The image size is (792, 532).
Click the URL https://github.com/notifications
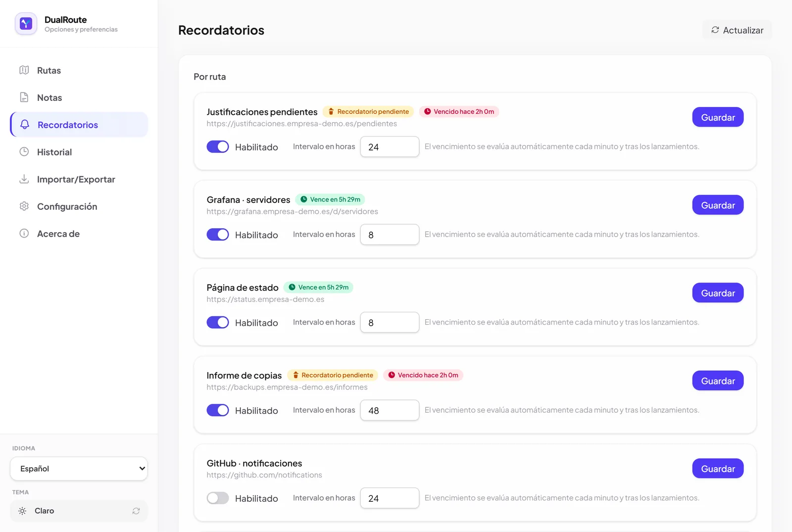tap(264, 475)
